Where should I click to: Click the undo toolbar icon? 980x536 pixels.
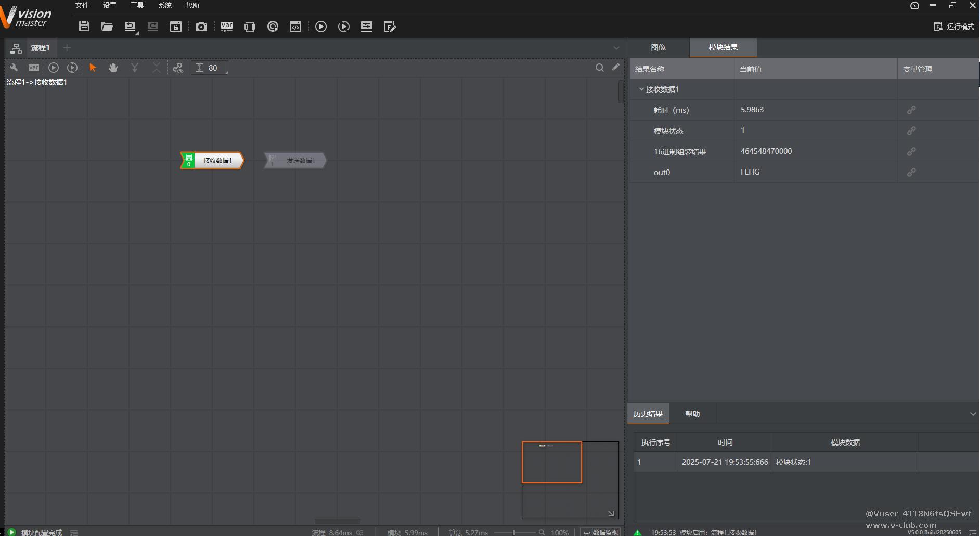coord(130,27)
